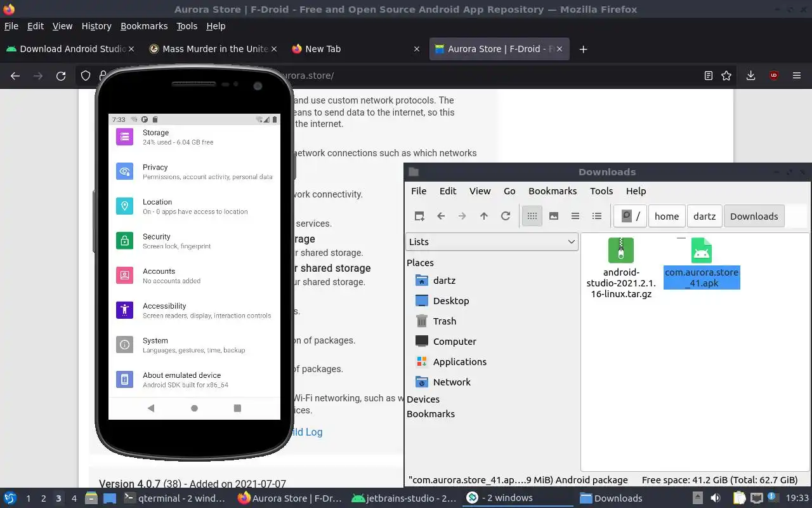Click the Downloads path button

coord(754,216)
